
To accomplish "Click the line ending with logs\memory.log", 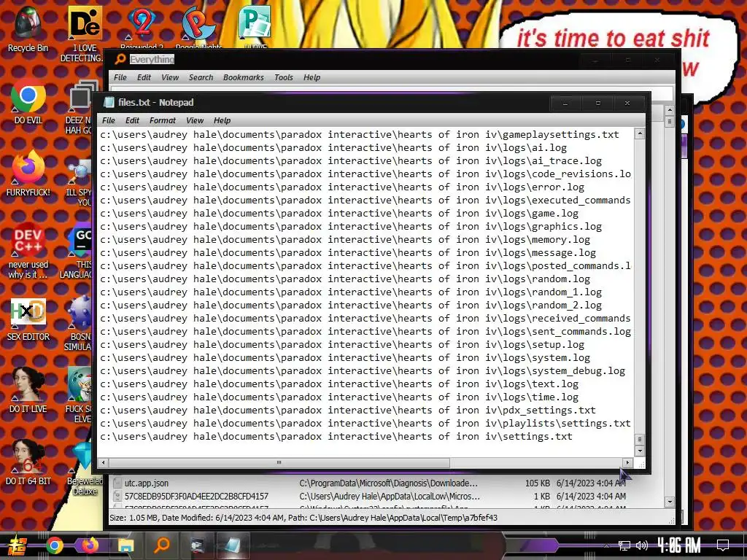I will 345,239.
